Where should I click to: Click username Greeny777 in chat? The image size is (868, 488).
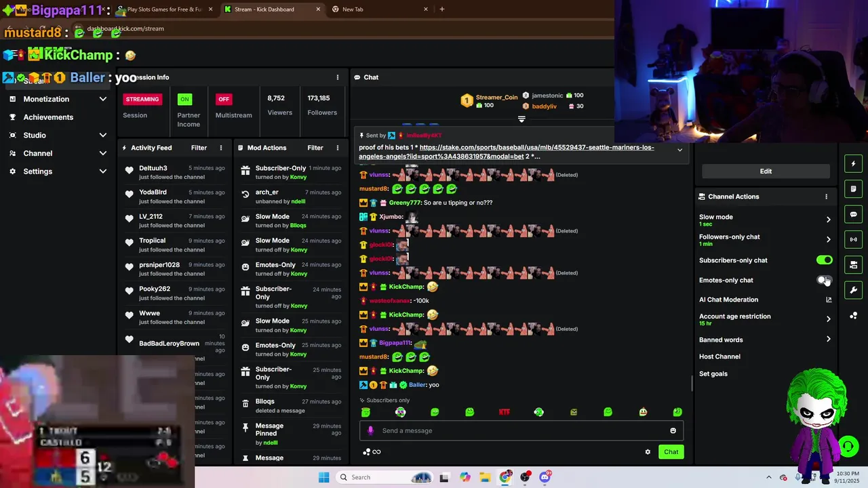[405, 203]
